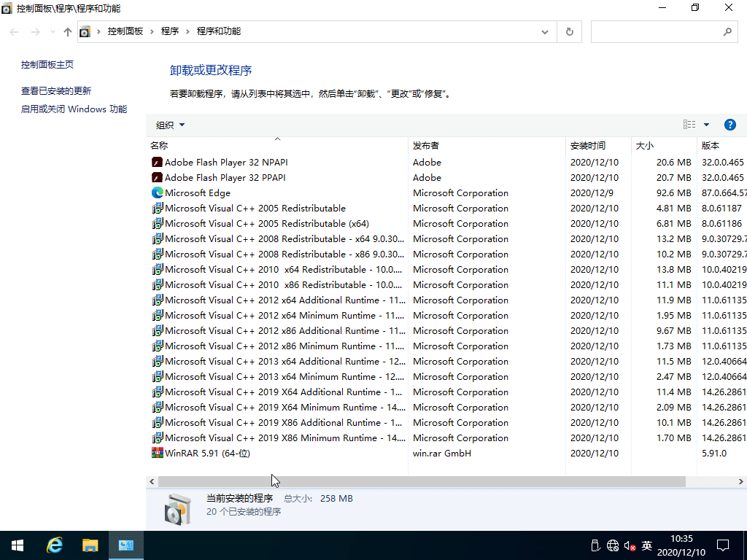Click the refresh icon in the address bar

click(x=569, y=32)
